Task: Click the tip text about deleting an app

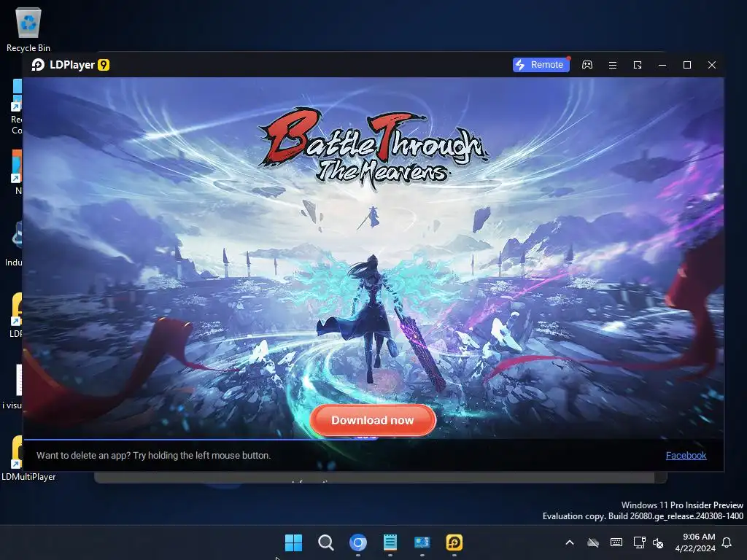Action: [x=153, y=455]
